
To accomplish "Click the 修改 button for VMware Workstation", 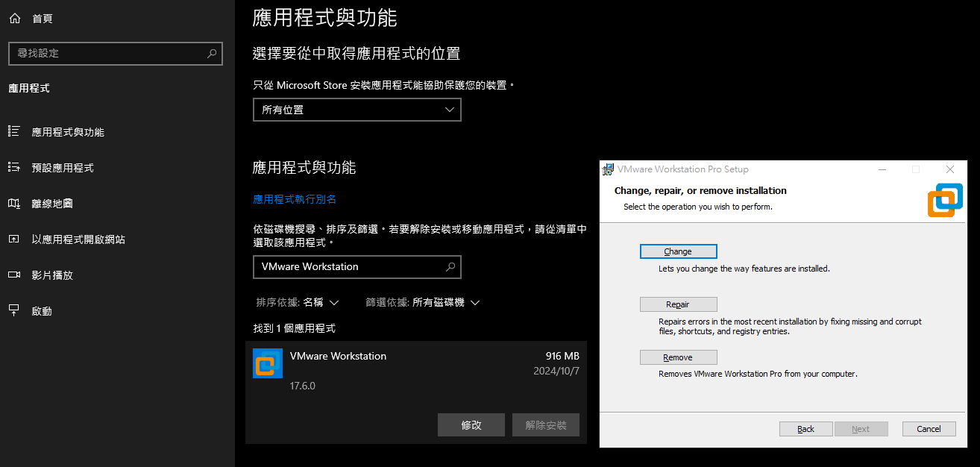I will click(x=471, y=425).
